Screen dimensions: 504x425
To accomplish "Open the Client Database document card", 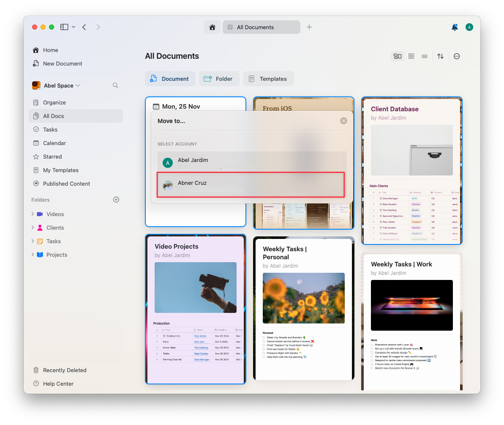I will click(x=412, y=170).
